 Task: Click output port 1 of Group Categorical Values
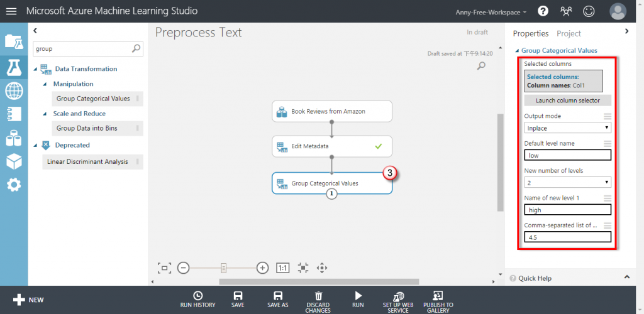tap(332, 194)
